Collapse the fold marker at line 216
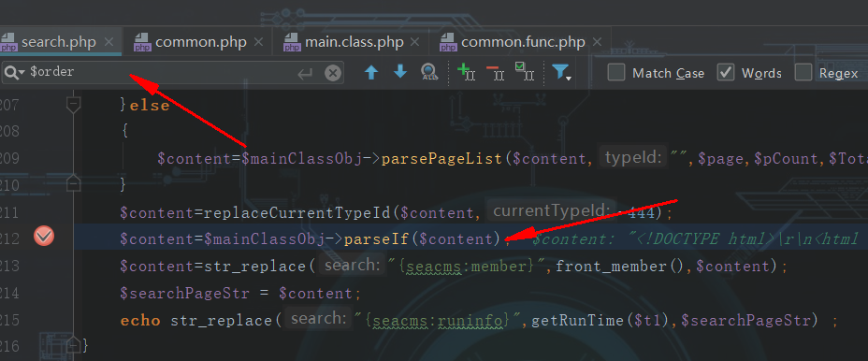This screenshot has width=868, height=361. (74, 345)
